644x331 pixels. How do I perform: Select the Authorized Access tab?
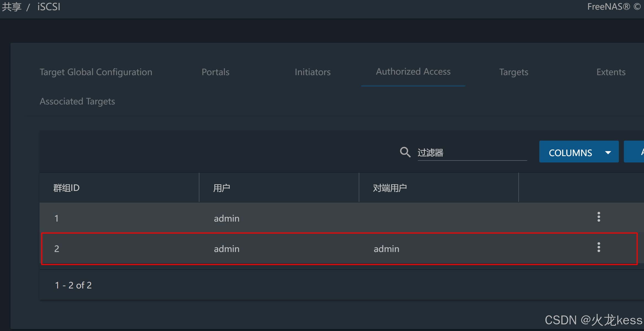413,71
